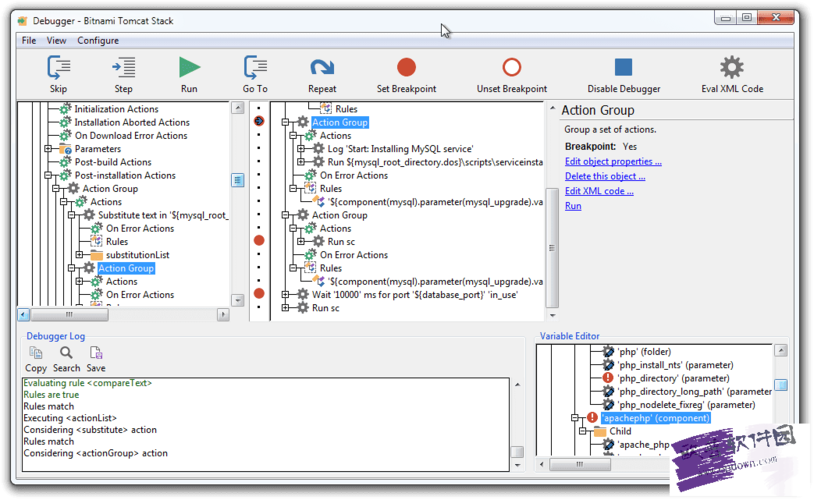The image size is (814, 500).
Task: Select On Download Error Actions row
Action: [x=131, y=136]
